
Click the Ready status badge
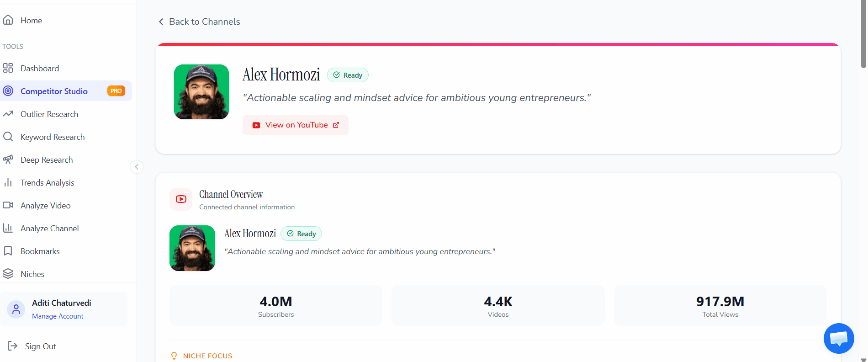point(347,75)
